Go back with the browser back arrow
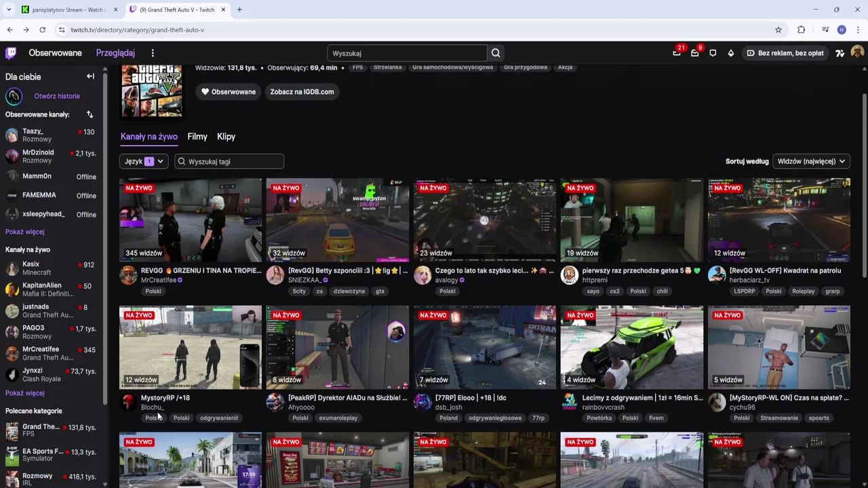 9,30
